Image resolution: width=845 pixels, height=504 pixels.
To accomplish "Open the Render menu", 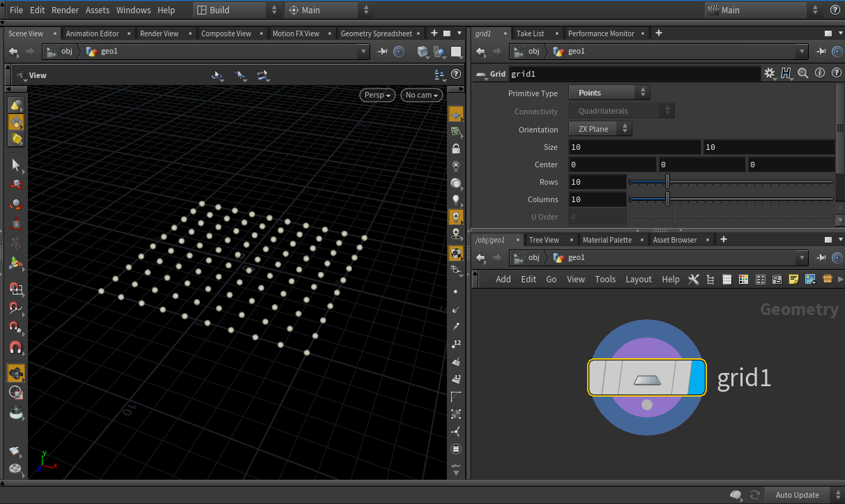I will (x=66, y=10).
